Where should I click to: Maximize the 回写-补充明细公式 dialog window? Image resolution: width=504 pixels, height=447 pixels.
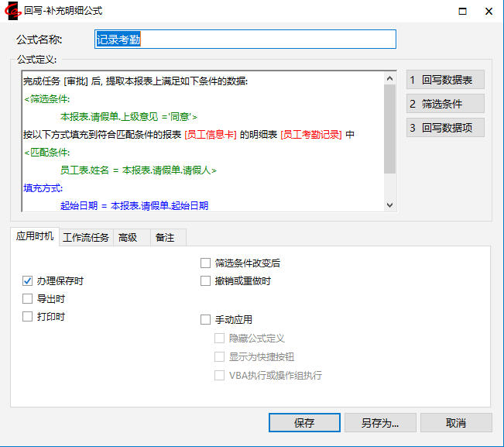click(462, 12)
